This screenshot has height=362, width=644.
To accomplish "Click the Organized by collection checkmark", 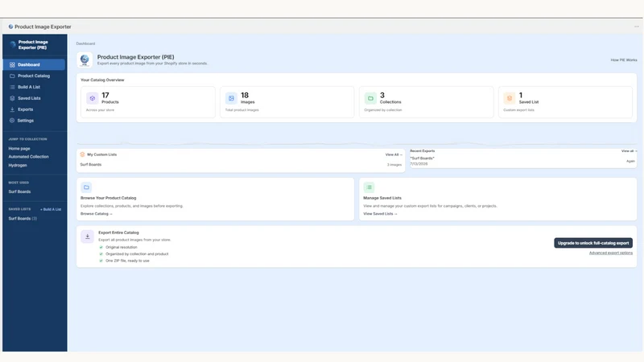I will coord(101,254).
